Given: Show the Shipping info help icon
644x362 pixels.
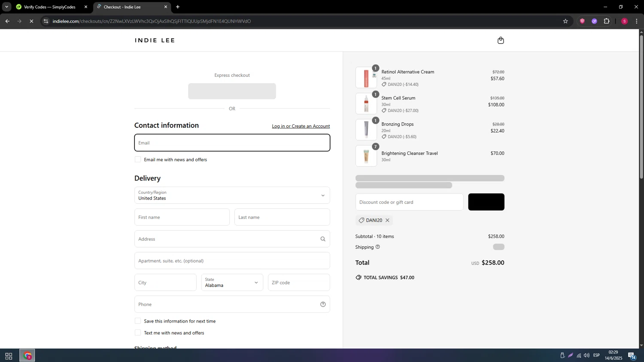Looking at the screenshot, I should [378, 247].
